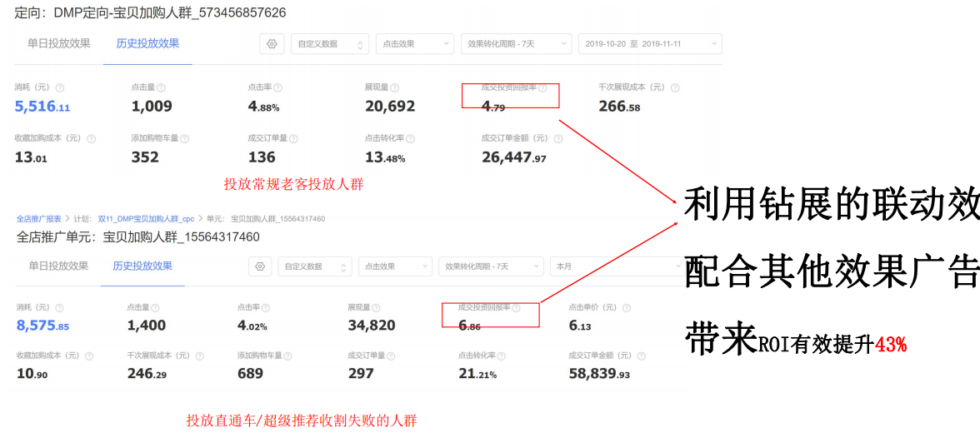Expand 效果转化周期 - 7天 dropdown beside 本月
The width and height of the screenshot is (980, 438).
click(x=490, y=266)
